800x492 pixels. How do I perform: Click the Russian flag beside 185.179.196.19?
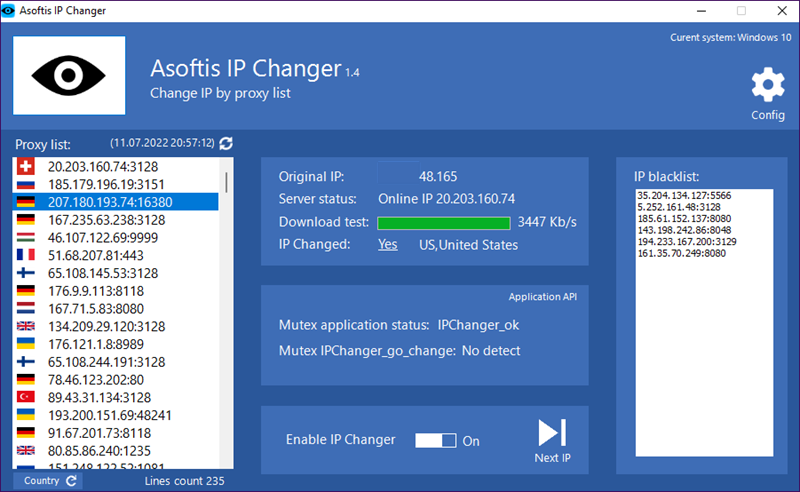point(26,184)
